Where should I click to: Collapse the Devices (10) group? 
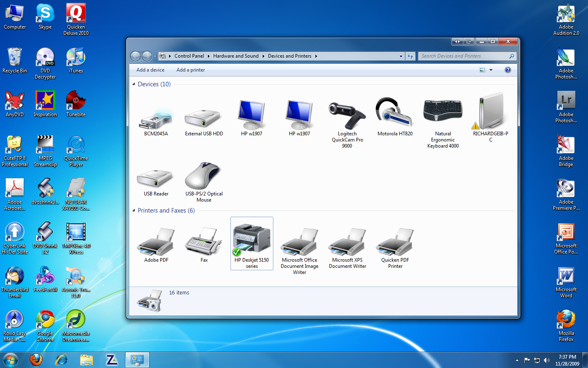tap(134, 84)
